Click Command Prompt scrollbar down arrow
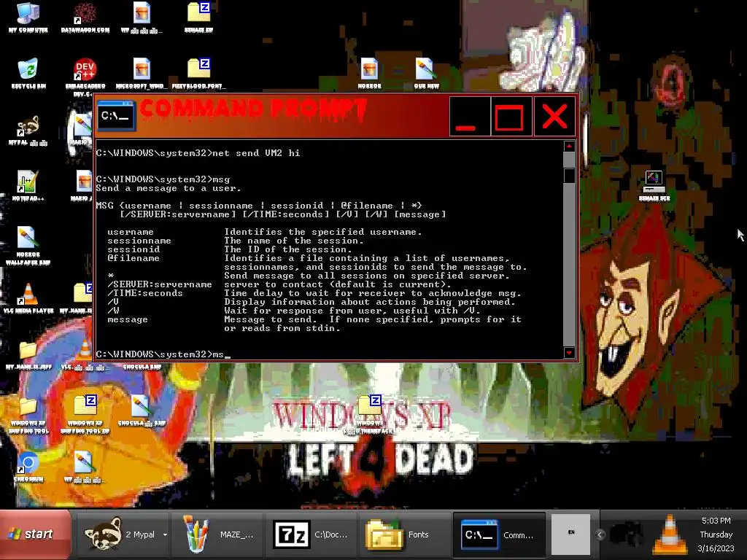Screen dimensions: 747x560 point(569,352)
